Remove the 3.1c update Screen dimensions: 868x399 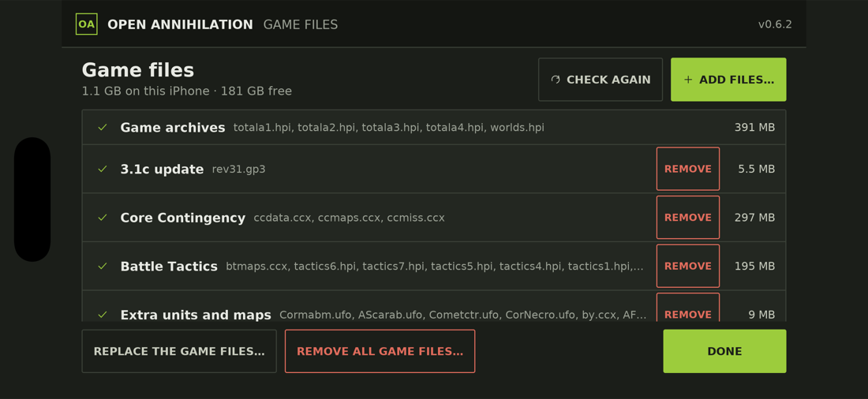coord(688,169)
